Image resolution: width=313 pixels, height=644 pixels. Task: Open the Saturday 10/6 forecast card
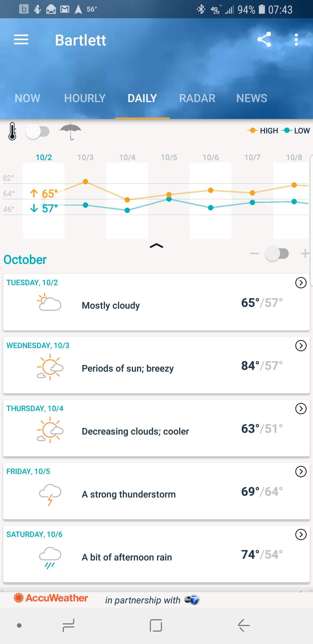click(156, 553)
